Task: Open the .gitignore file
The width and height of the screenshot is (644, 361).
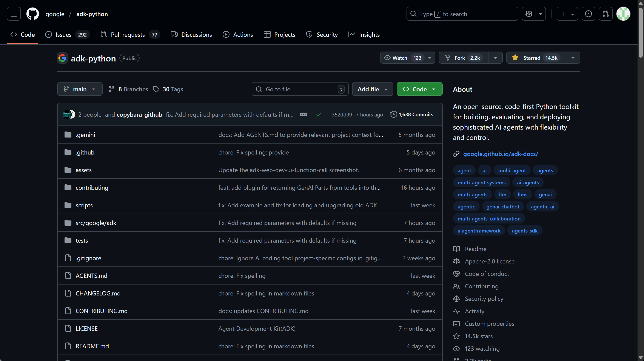Action: click(x=88, y=258)
